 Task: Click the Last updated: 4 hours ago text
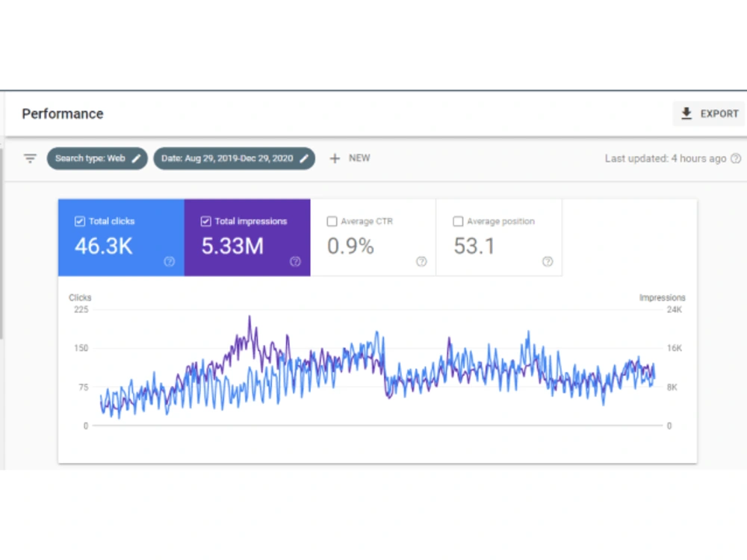(x=666, y=158)
